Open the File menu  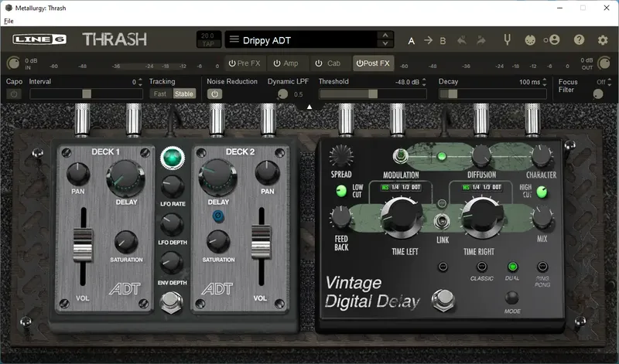tap(9, 21)
